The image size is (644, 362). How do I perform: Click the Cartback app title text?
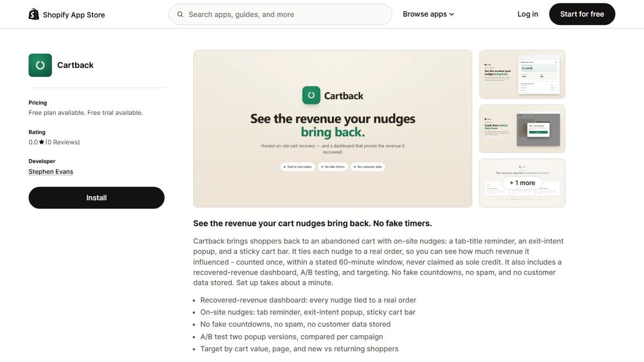pos(76,65)
